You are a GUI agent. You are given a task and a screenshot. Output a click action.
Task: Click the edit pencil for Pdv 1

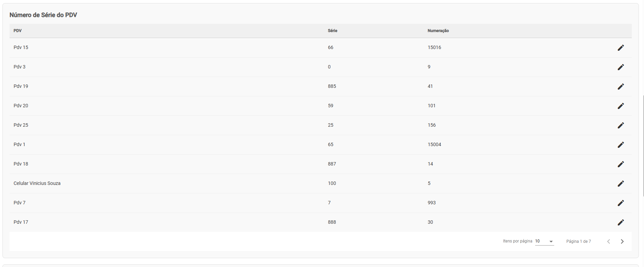pyautogui.click(x=621, y=145)
